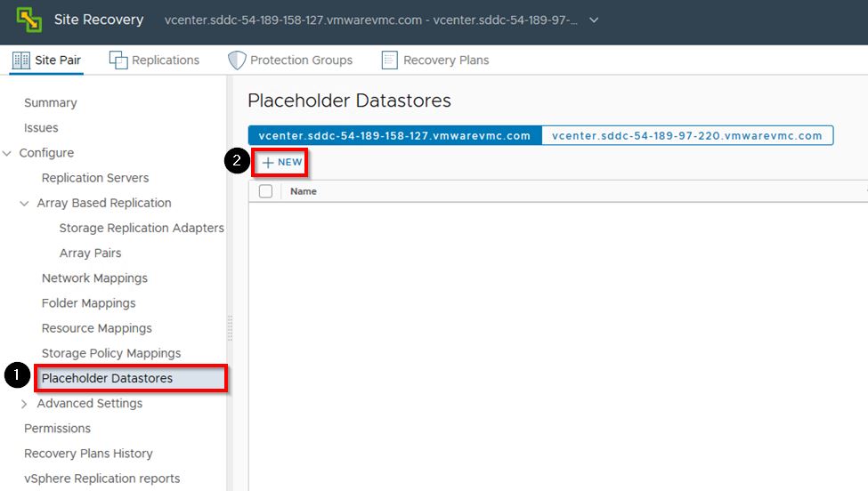
Task: Open Storage Replication Adapters
Action: tap(142, 228)
